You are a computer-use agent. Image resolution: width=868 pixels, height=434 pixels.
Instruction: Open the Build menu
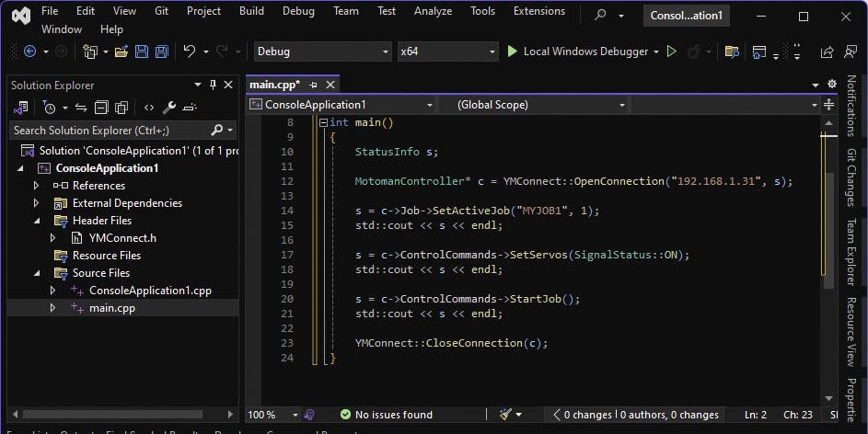tap(251, 11)
